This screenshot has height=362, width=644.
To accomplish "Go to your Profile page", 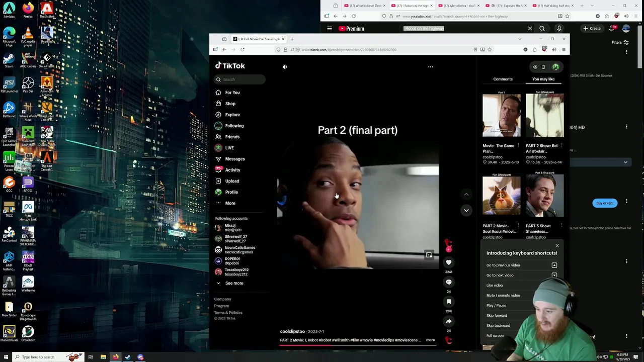I will pyautogui.click(x=231, y=192).
